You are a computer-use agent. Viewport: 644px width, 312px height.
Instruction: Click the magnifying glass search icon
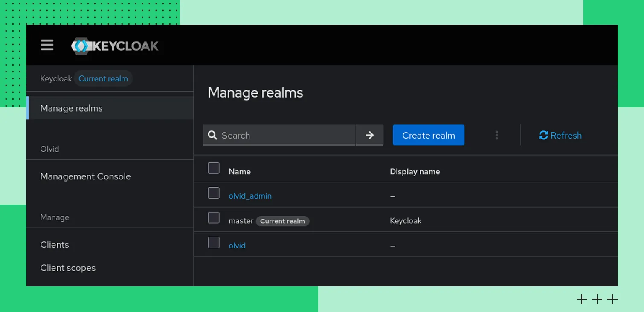pyautogui.click(x=212, y=135)
